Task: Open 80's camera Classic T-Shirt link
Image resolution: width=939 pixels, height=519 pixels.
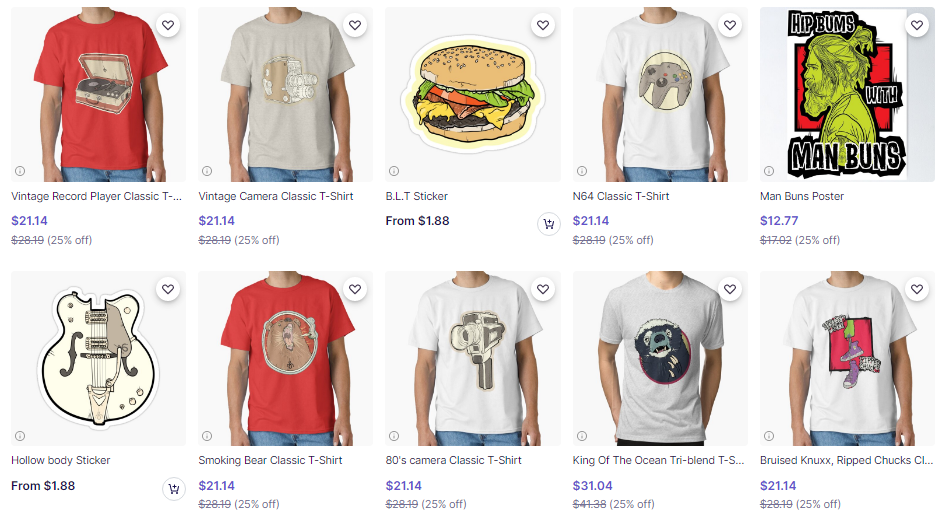Action: pos(453,460)
